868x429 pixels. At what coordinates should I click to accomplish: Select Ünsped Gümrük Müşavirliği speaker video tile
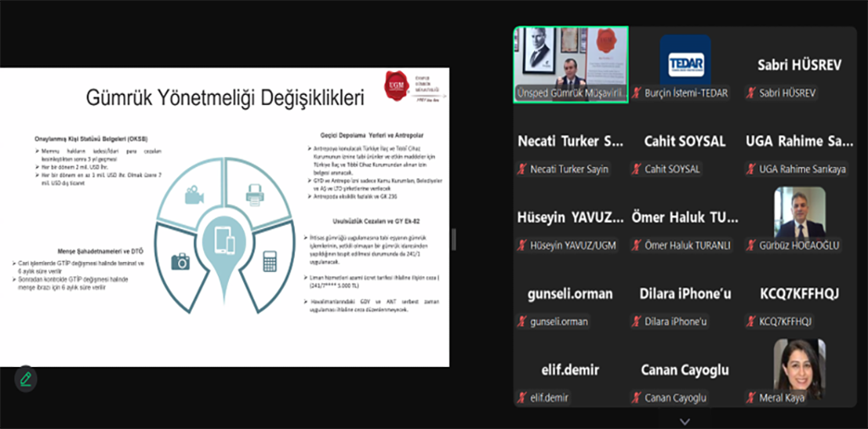pyautogui.click(x=570, y=64)
